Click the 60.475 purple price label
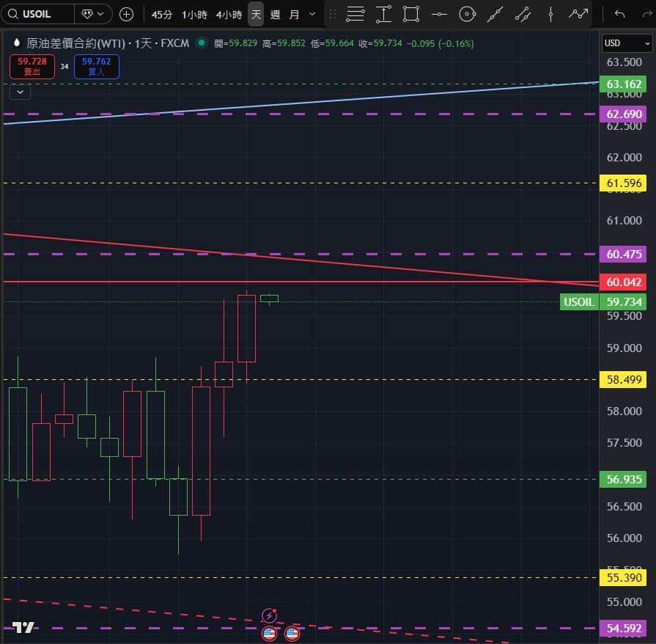 tap(623, 255)
